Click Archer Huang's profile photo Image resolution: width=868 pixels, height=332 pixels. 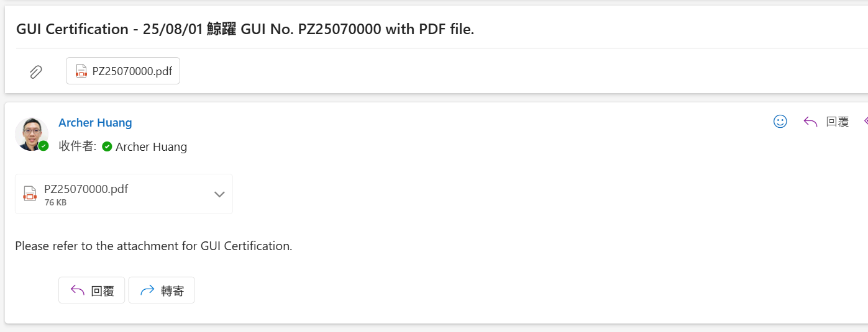coord(31,133)
